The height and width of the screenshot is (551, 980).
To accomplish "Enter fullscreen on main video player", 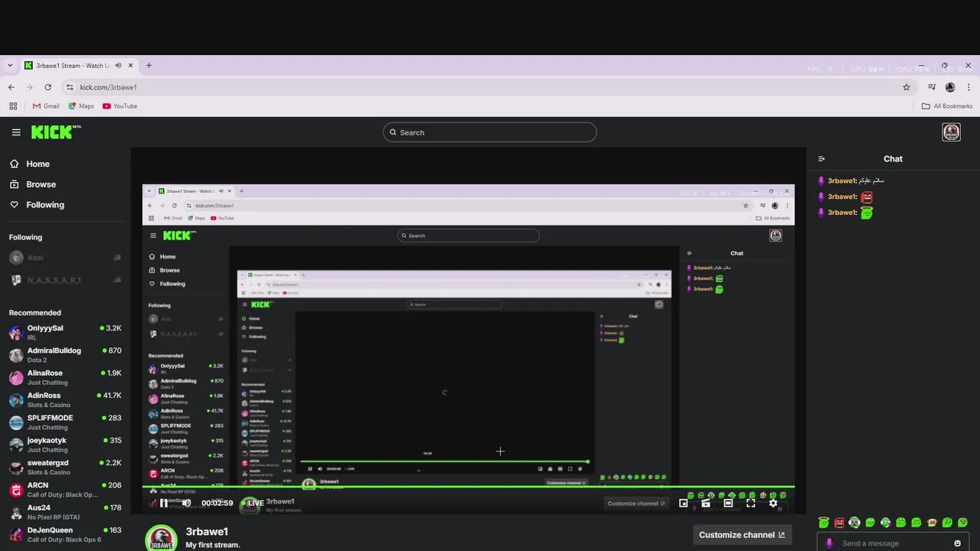I will pyautogui.click(x=750, y=503).
